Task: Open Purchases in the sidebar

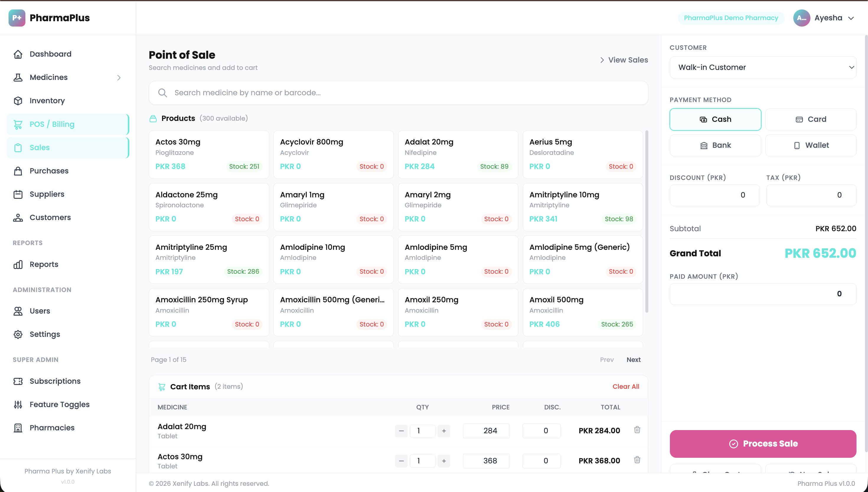Action: (68, 171)
